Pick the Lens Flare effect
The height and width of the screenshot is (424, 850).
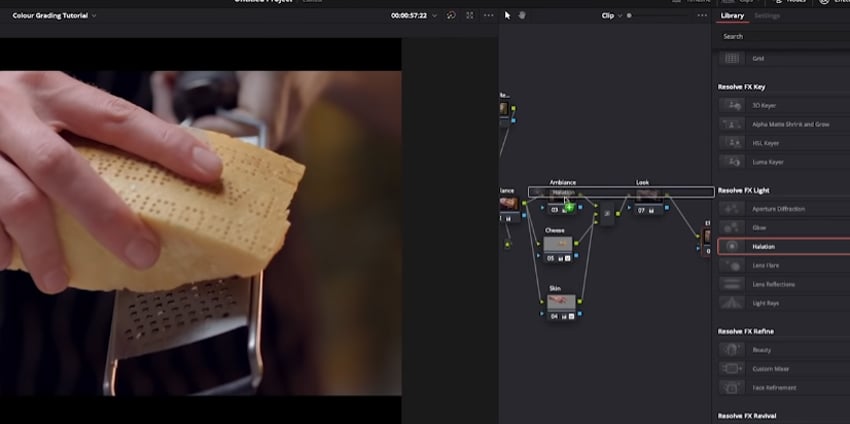(764, 265)
